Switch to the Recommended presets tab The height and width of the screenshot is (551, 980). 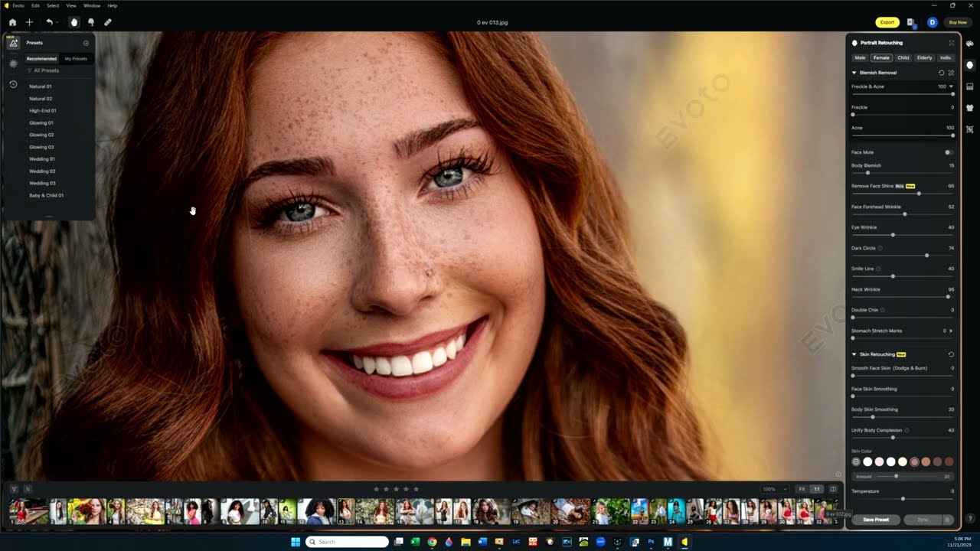41,59
